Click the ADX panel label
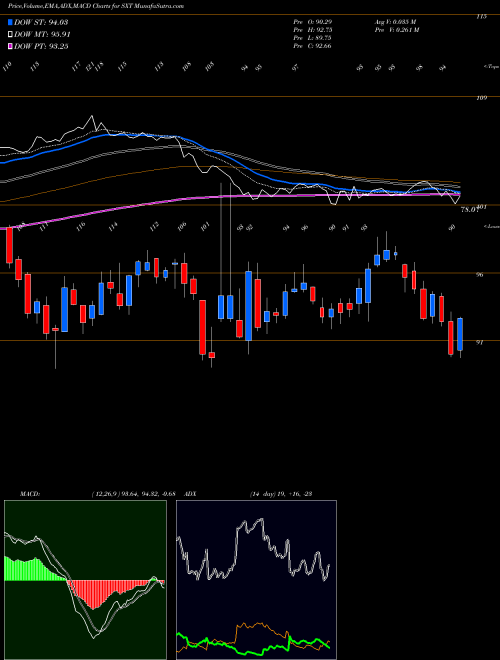Image resolution: width=500 pixels, height=660 pixels. click(x=190, y=494)
